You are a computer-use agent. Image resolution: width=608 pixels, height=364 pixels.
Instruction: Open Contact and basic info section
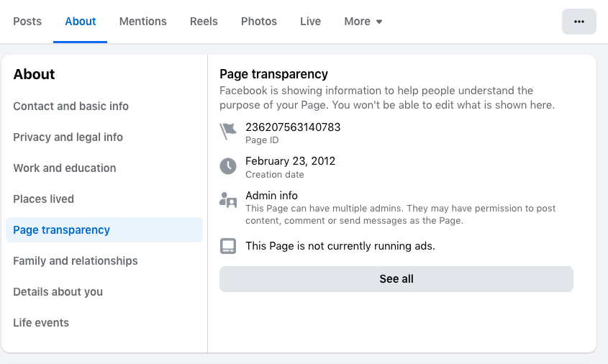(71, 106)
